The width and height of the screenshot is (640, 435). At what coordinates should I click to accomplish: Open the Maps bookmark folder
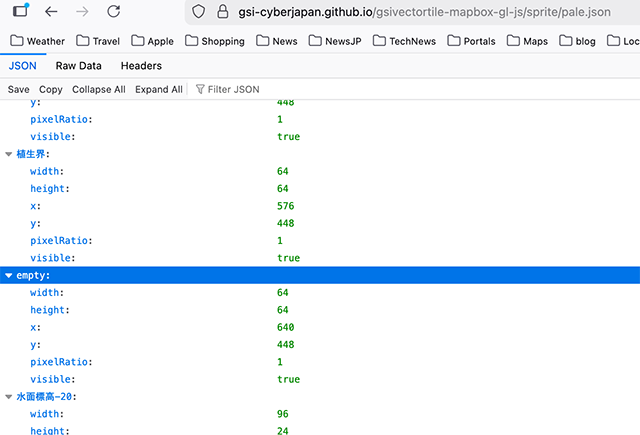point(527,41)
